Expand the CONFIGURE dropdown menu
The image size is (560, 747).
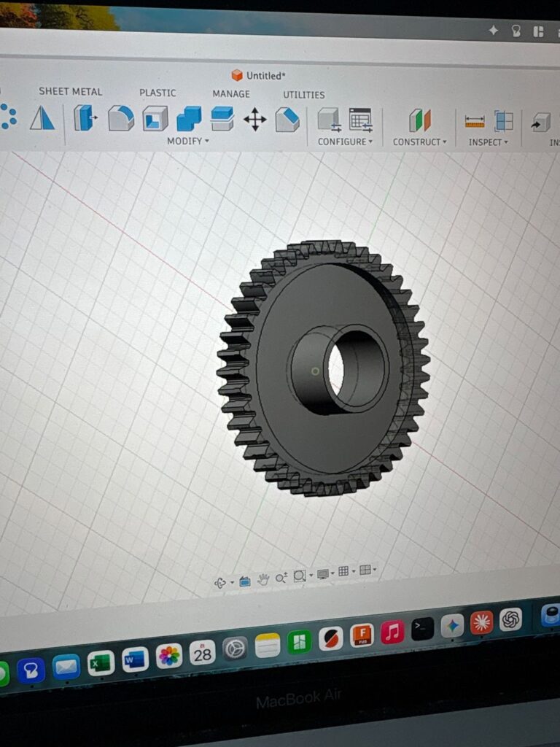point(345,142)
